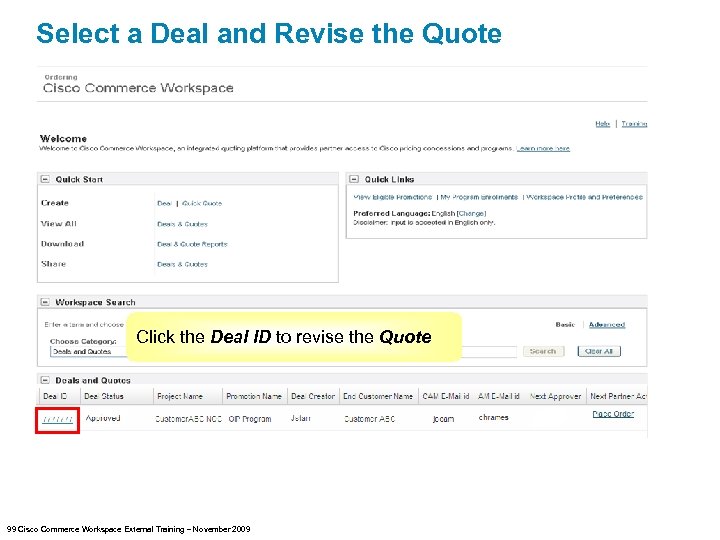Create a Quick Quote
Screen dimensions: 720x540
[x=202, y=203]
